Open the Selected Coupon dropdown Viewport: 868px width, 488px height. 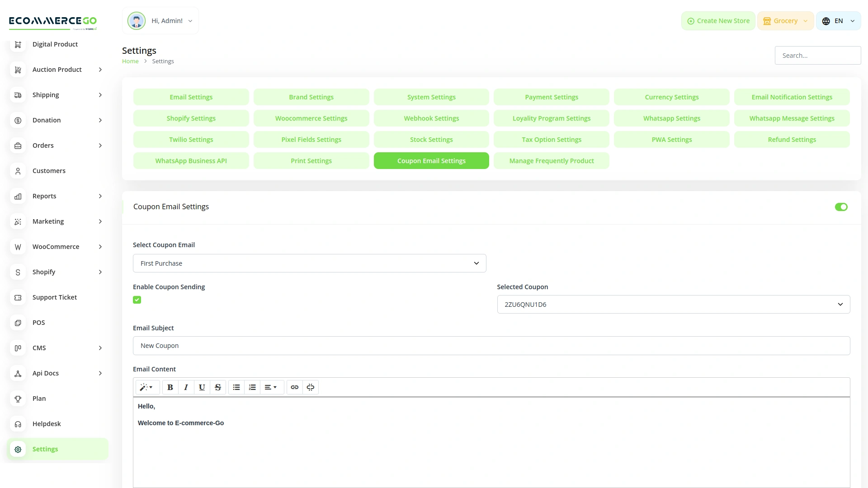coord(673,304)
